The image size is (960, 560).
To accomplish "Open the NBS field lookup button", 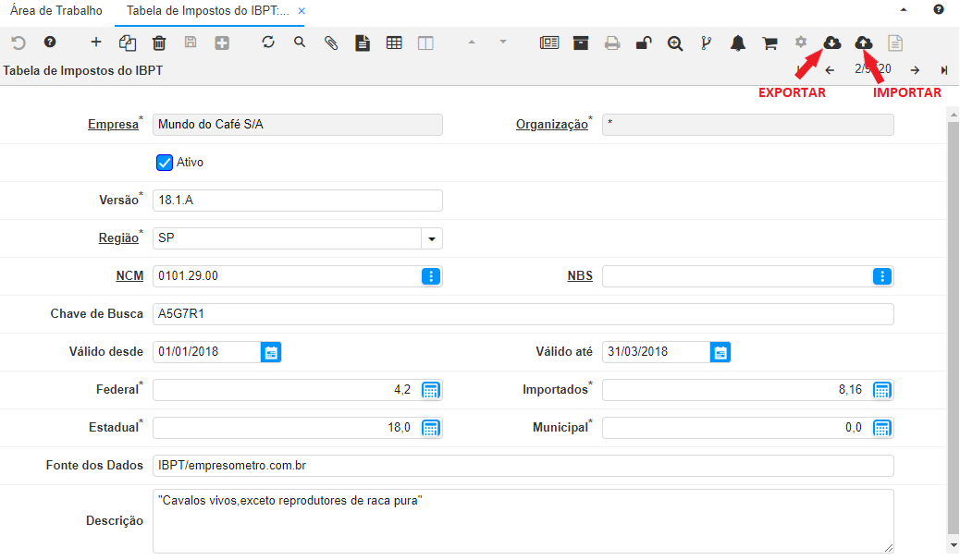I will tap(882, 276).
